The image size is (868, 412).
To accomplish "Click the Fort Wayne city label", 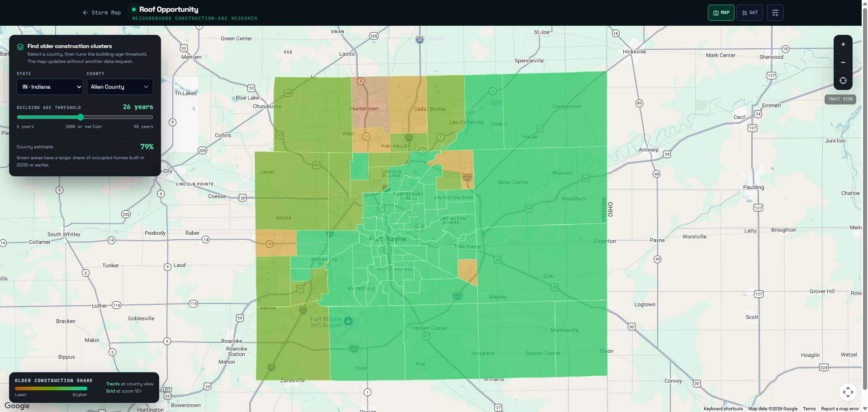I will 388,239.
